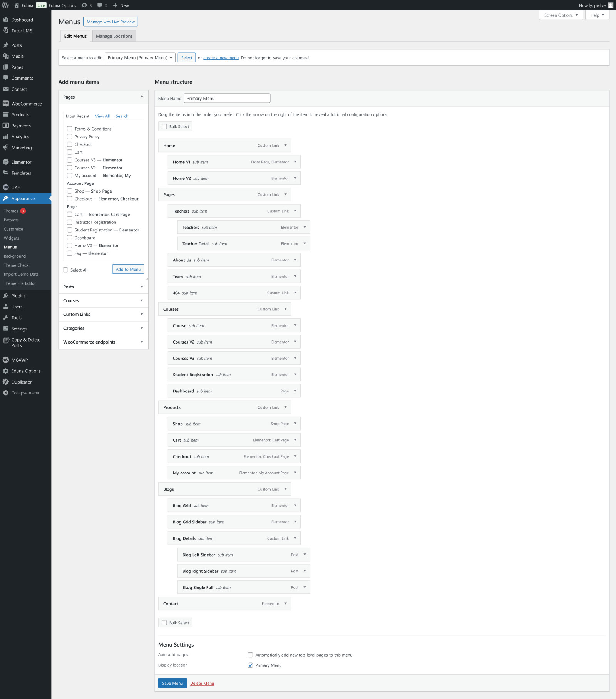Open the Elementor icon in sidebar
The width and height of the screenshot is (616, 699).
click(x=6, y=162)
